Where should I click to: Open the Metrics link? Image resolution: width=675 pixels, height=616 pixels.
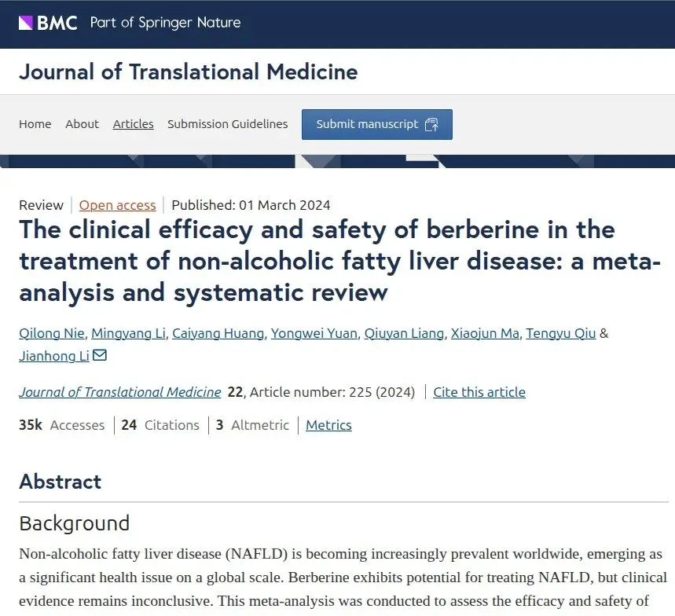pyautogui.click(x=328, y=425)
